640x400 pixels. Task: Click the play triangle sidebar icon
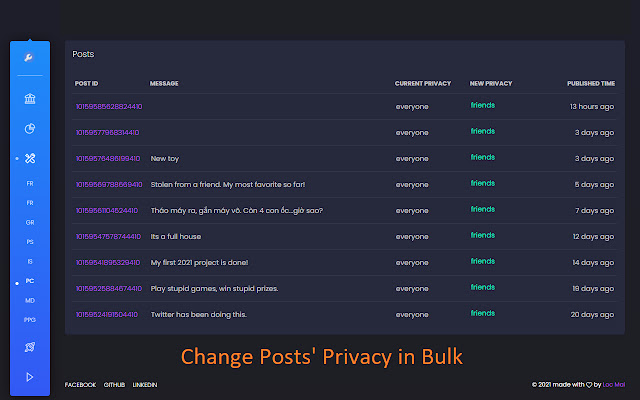click(x=29, y=376)
